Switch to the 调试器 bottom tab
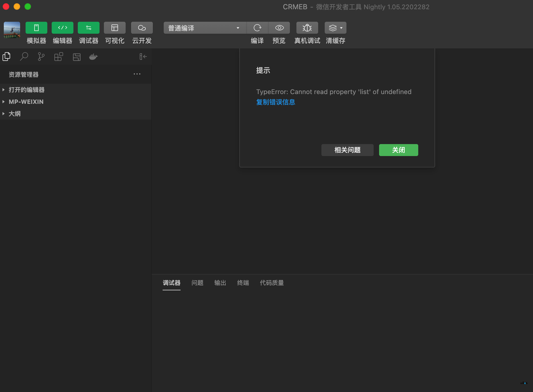The width and height of the screenshot is (533, 392). coord(172,283)
